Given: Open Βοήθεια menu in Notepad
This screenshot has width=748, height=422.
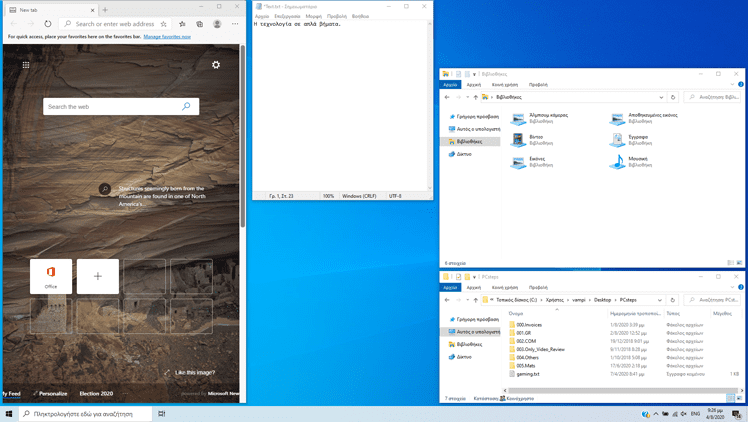Looking at the screenshot, I should click(x=360, y=16).
